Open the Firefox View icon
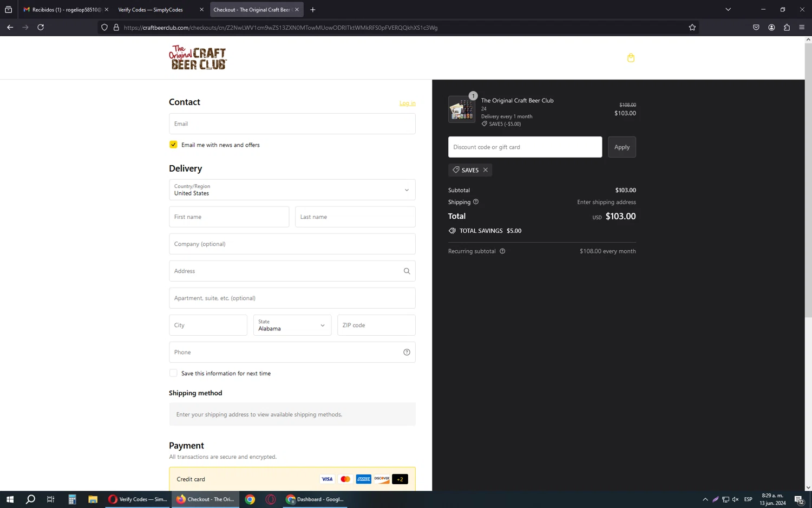This screenshot has width=812, height=508. (x=9, y=10)
